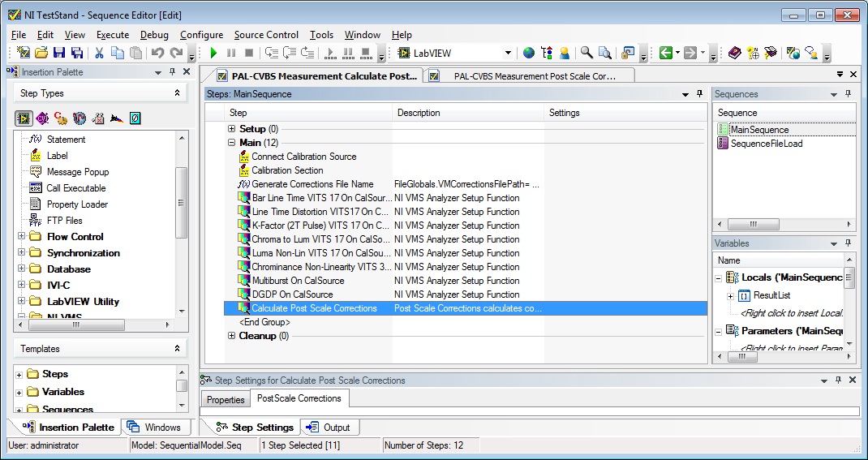868x460 pixels.
Task: Cut selection with the scissors icon
Action: 100,54
